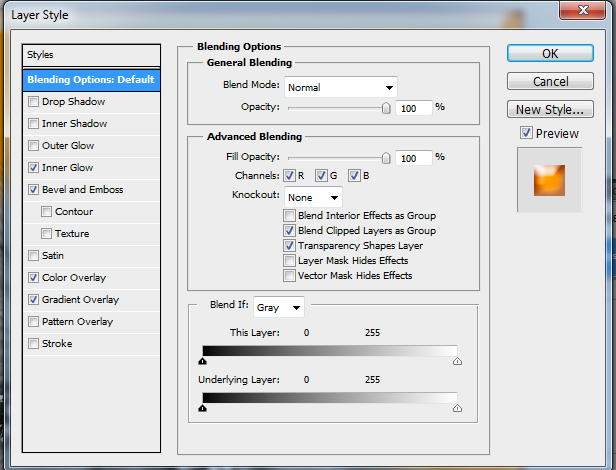Uncheck the Bevel and Emboss effect
616x470 pixels.
34,190
